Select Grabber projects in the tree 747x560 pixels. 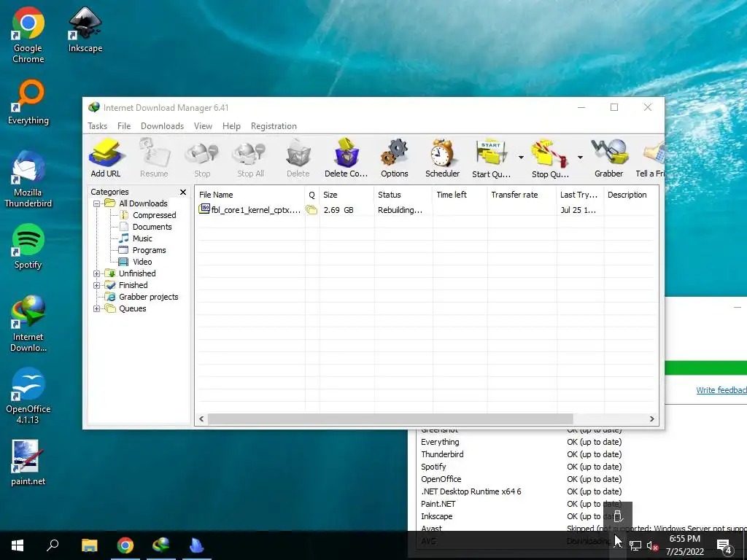(x=148, y=297)
